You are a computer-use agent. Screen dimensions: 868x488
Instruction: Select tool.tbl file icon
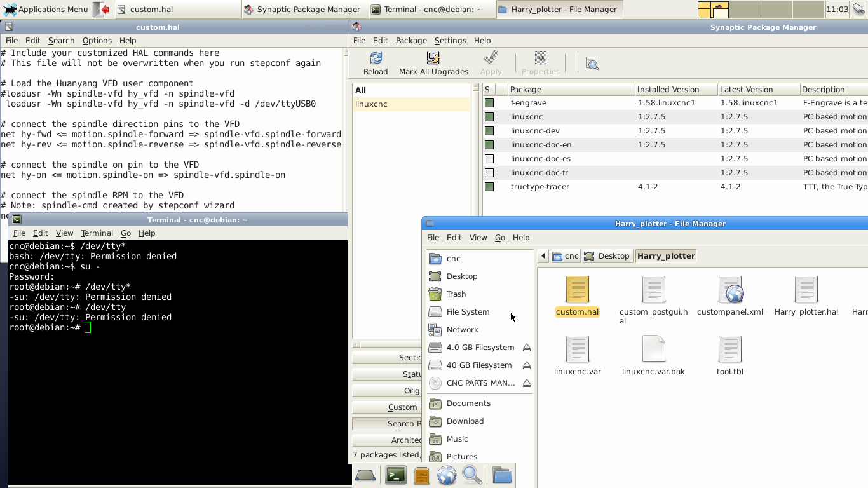(x=729, y=349)
